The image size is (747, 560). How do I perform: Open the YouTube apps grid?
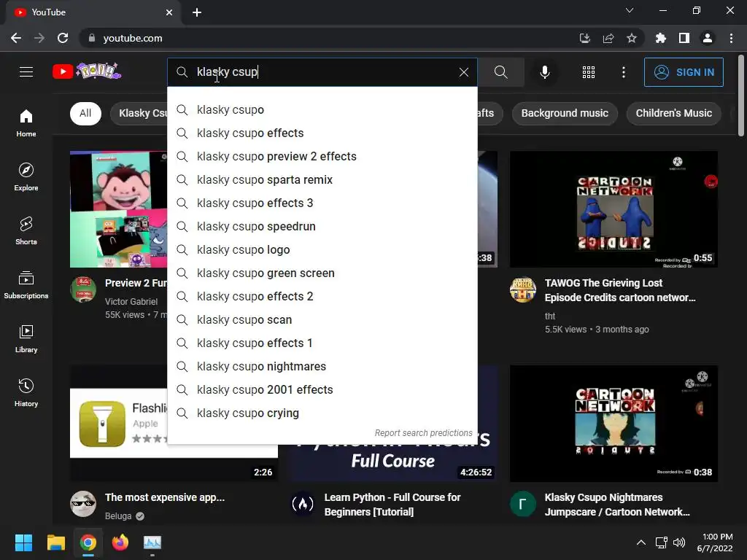coord(589,72)
